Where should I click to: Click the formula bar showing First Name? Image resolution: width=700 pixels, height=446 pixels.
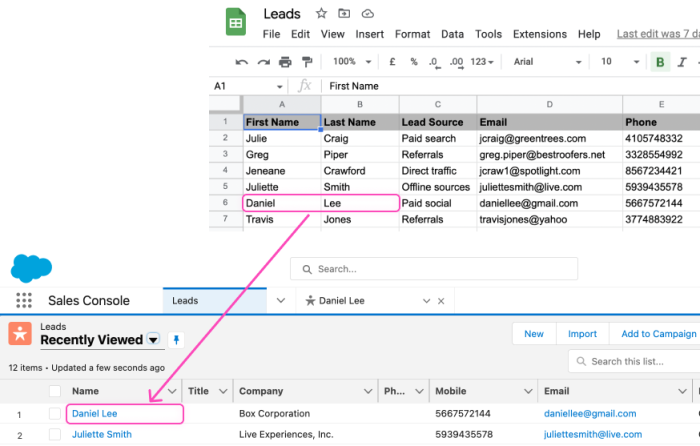tap(510, 86)
